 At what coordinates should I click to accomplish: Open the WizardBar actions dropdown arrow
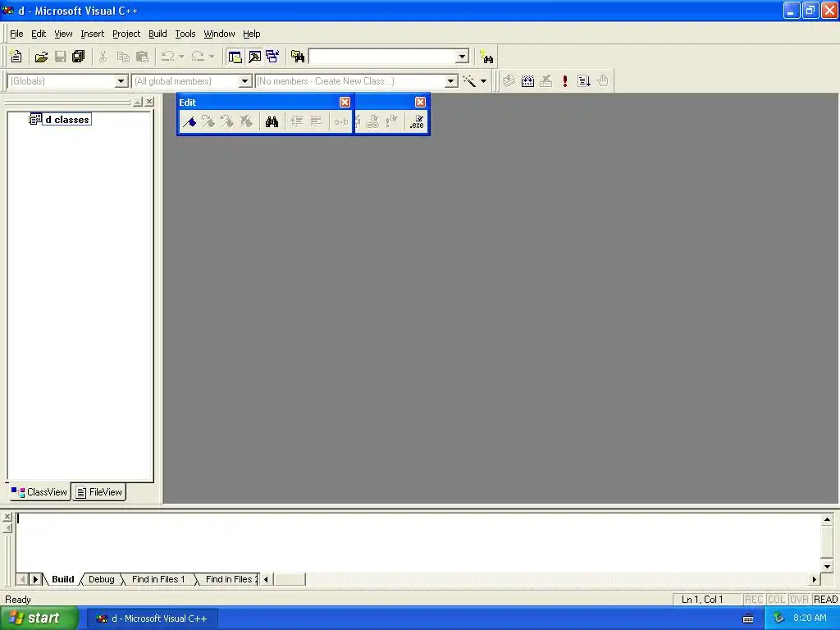(x=483, y=81)
